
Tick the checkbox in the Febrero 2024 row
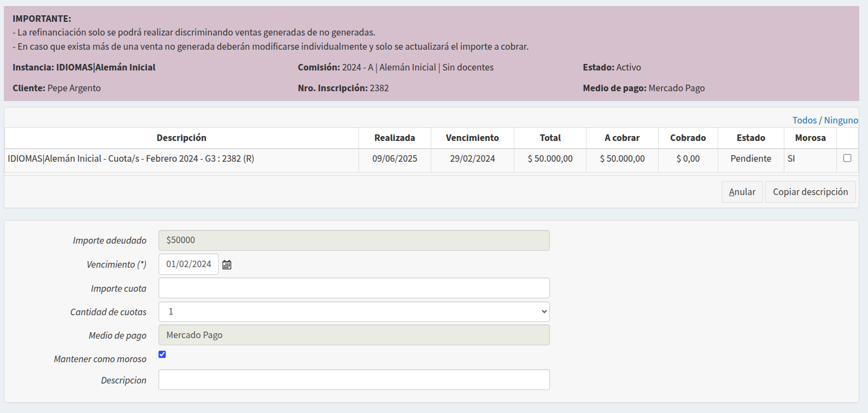847,158
